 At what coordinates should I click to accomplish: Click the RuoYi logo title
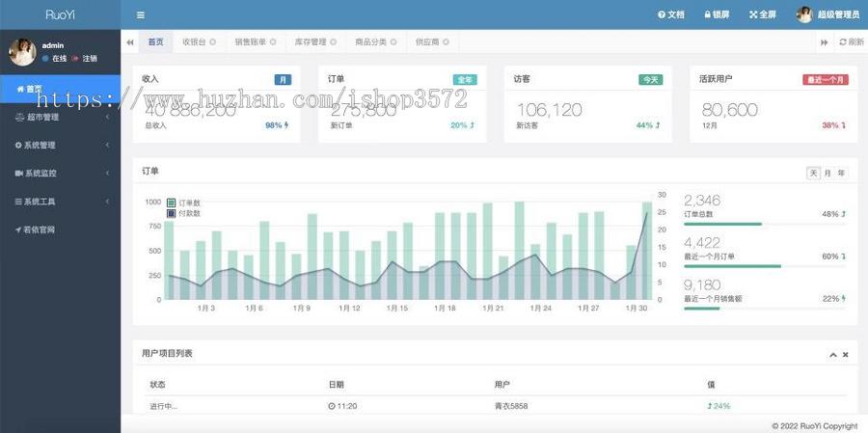coord(60,15)
